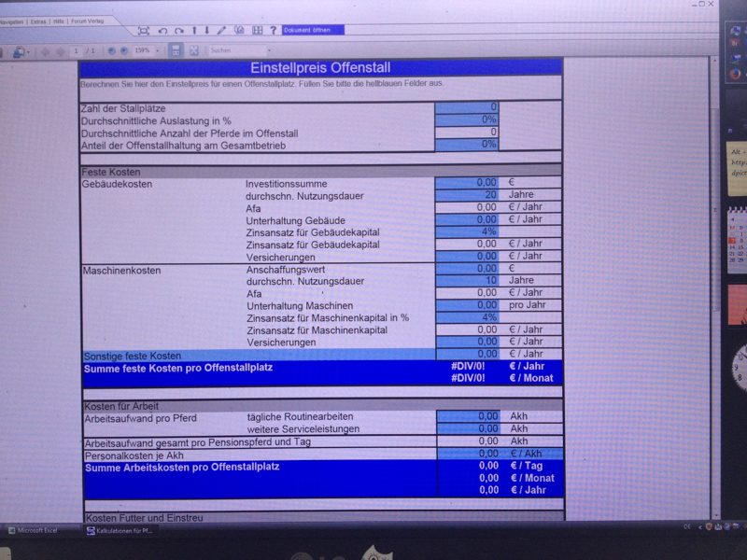
Task: Click the Firefox icon in the sidebar
Action: click(736, 72)
